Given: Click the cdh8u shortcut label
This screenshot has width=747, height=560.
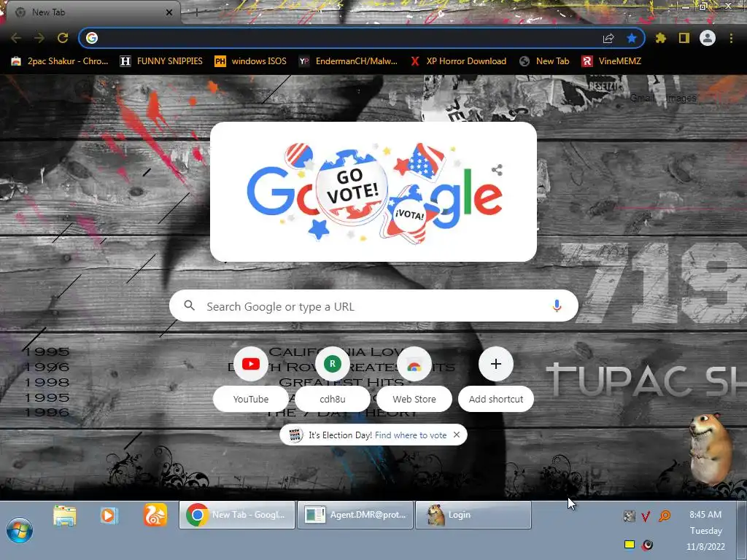Looking at the screenshot, I should coord(333,399).
